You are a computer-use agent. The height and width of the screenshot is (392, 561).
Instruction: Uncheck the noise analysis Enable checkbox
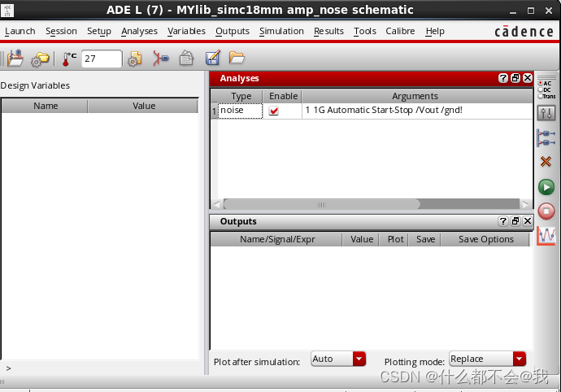pos(274,111)
